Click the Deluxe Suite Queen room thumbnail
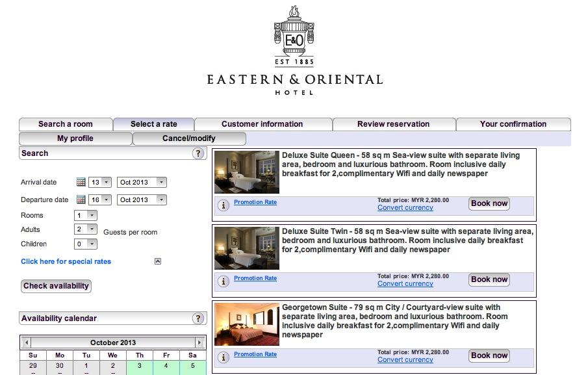588x375 pixels. pyautogui.click(x=247, y=172)
